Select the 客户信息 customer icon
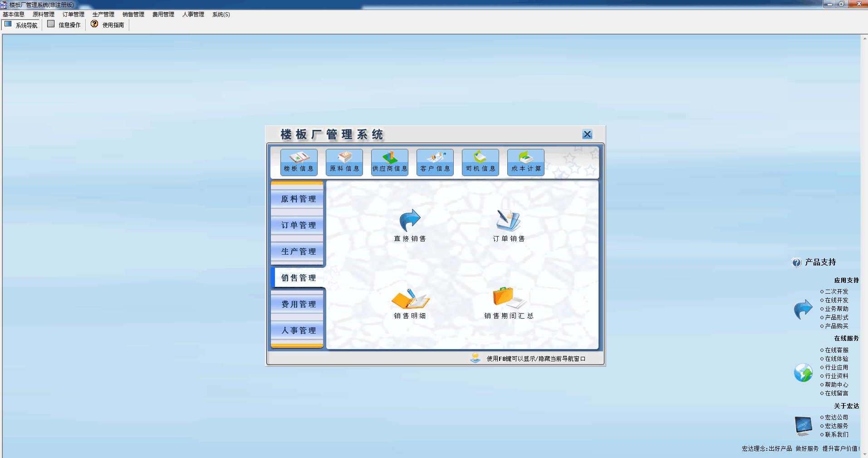Viewport: 868px width, 458px height. point(435,162)
